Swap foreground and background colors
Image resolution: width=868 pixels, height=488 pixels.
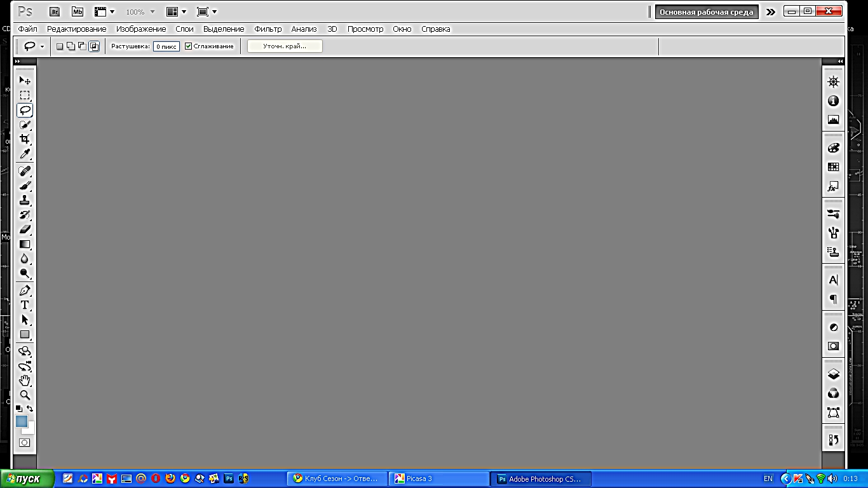pos(30,409)
